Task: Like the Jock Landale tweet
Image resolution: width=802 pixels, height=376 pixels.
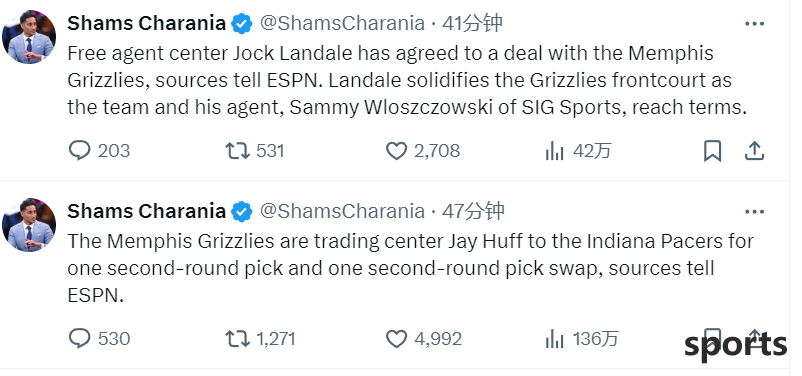Action: [396, 151]
